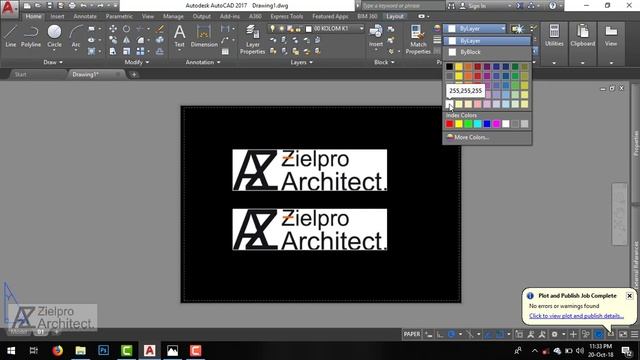Click the annotation scale plus icon in status bar
640x360 pixels.
tap(573, 334)
